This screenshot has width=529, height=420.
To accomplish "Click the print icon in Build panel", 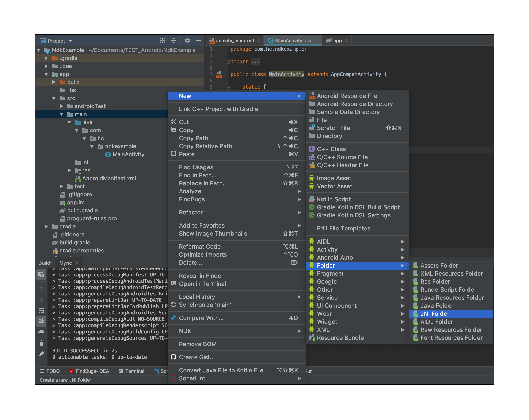I will 41,332.
